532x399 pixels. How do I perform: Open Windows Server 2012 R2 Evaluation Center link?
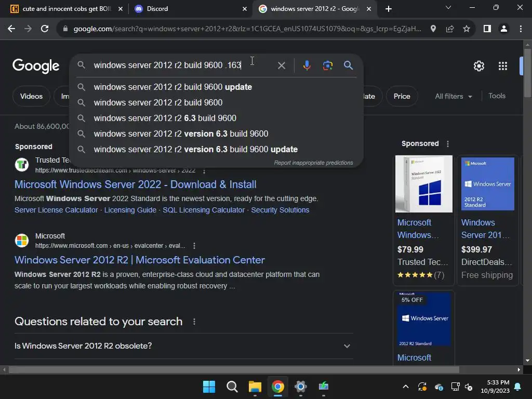point(139,260)
